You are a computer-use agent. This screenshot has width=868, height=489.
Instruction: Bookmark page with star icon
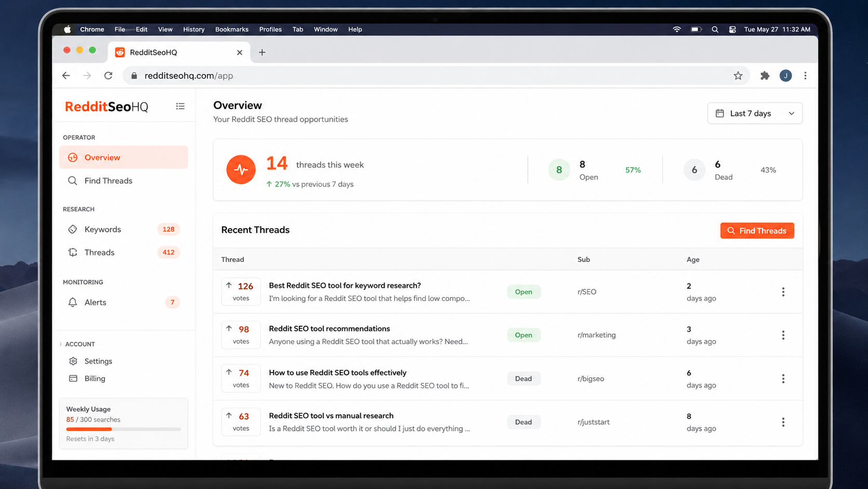(738, 76)
